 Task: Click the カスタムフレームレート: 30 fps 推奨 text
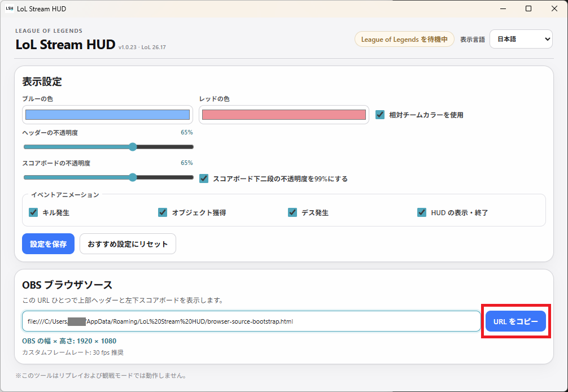[x=73, y=352]
